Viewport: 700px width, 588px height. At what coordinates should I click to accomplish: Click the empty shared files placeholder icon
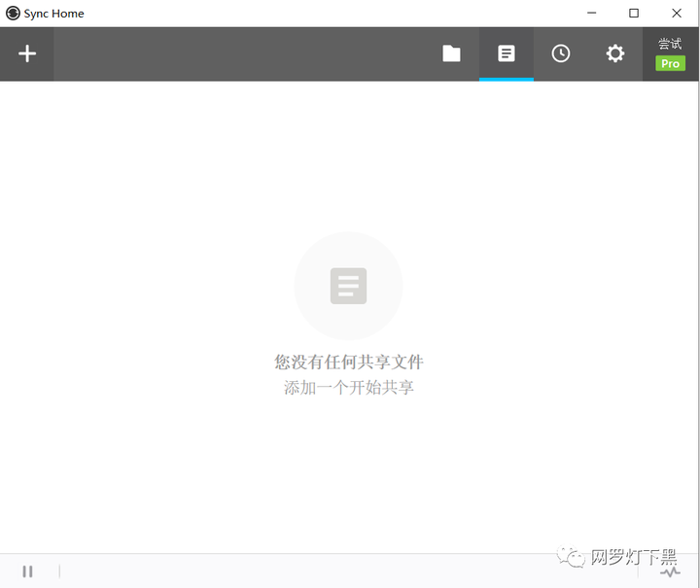click(x=349, y=286)
